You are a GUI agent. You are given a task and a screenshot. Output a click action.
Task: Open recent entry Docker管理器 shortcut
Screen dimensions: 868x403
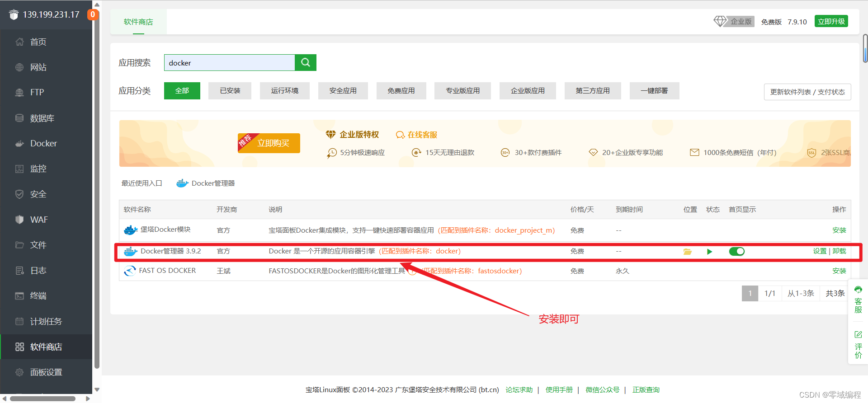[206, 183]
